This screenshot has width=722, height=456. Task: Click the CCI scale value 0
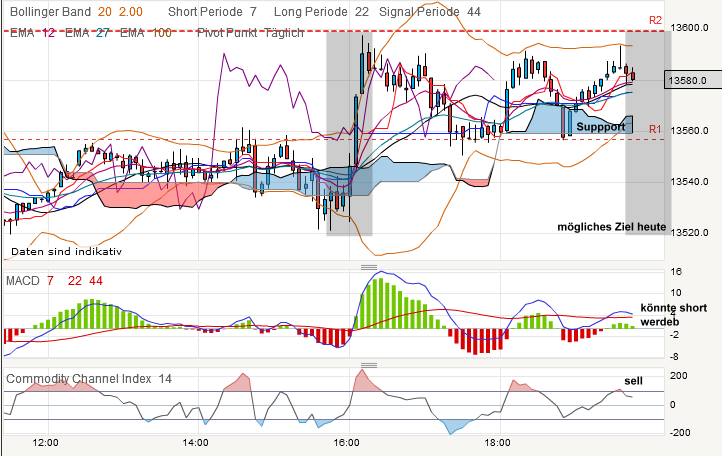(673, 405)
